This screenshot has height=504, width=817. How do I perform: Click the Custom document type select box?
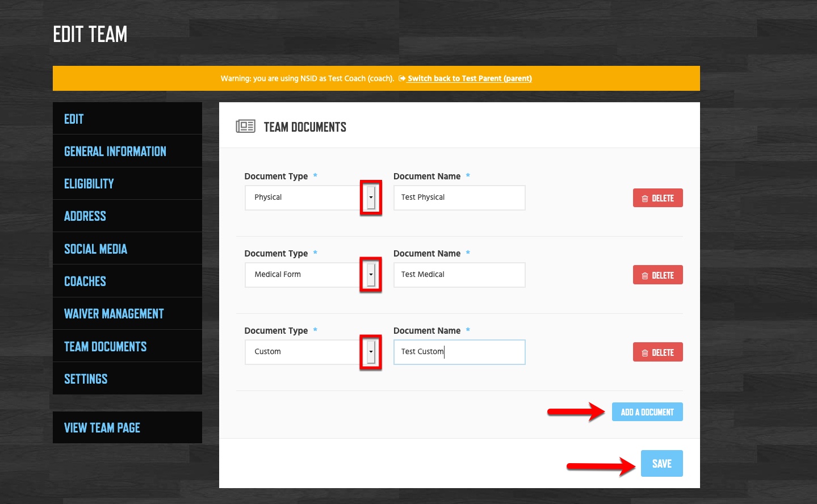pos(311,352)
